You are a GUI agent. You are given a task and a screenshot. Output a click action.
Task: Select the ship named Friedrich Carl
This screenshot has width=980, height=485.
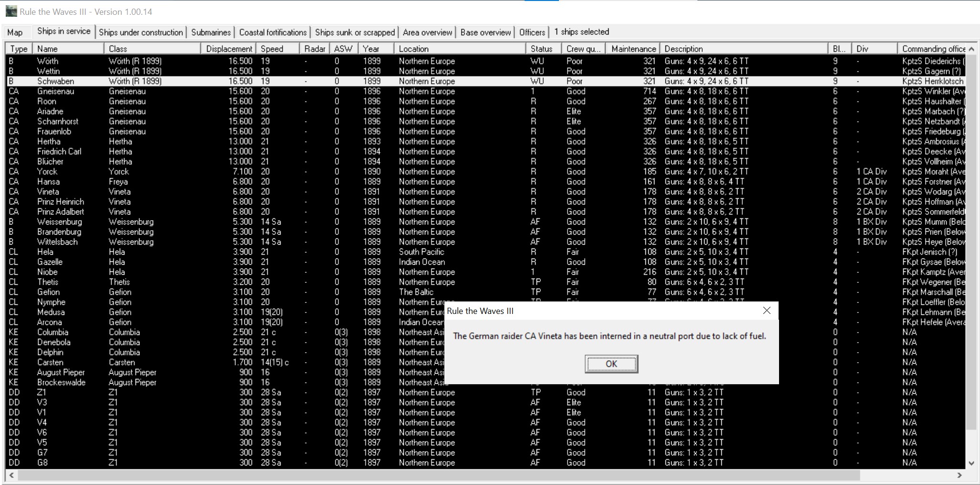click(x=485, y=151)
